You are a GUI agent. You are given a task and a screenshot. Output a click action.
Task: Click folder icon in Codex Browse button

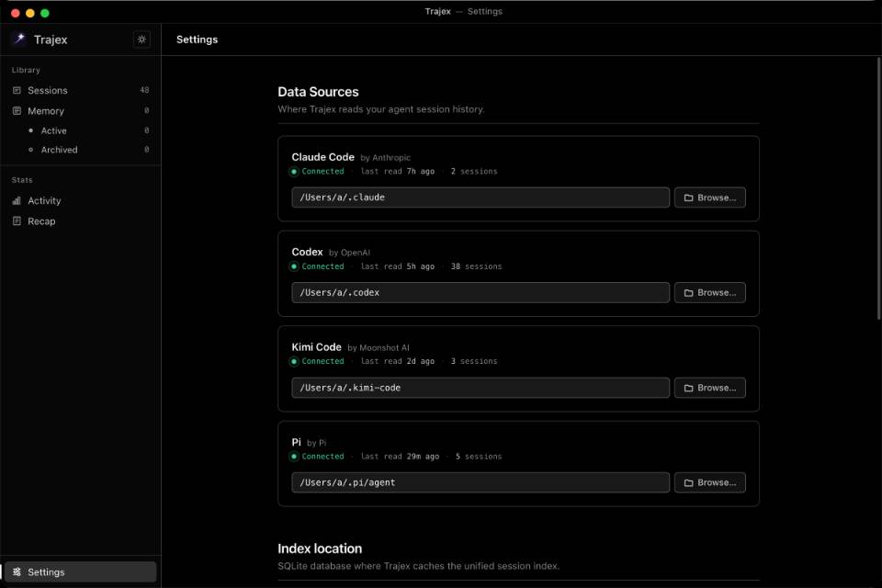click(688, 292)
